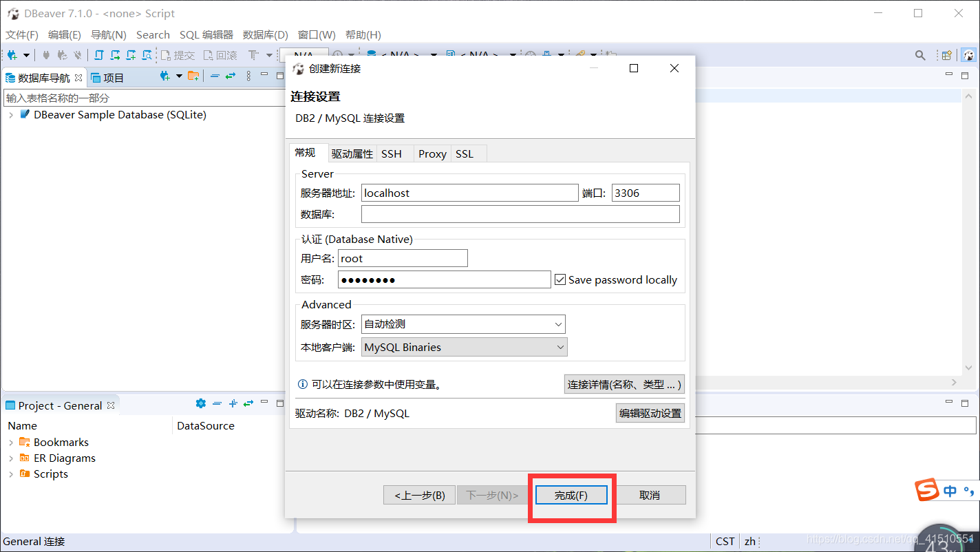This screenshot has width=980, height=552.
Task: Expand the DBeaver Sample Database tree item
Action: click(x=11, y=115)
